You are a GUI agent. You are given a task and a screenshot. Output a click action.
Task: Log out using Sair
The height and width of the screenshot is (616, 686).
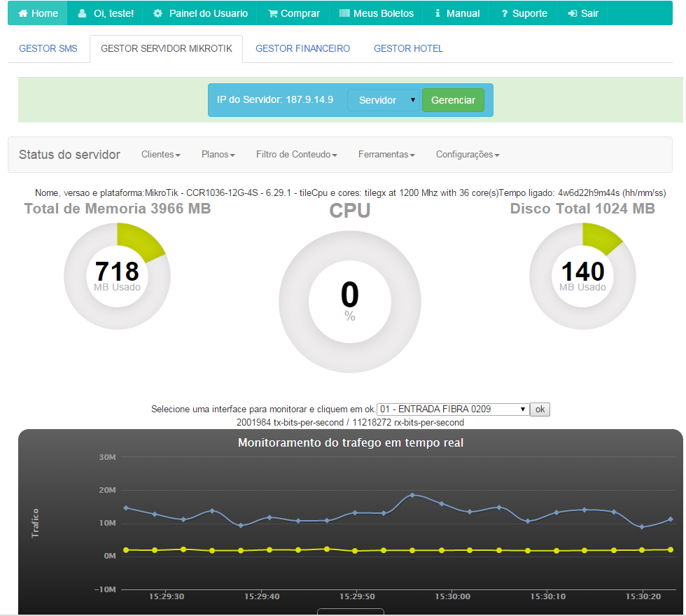582,13
